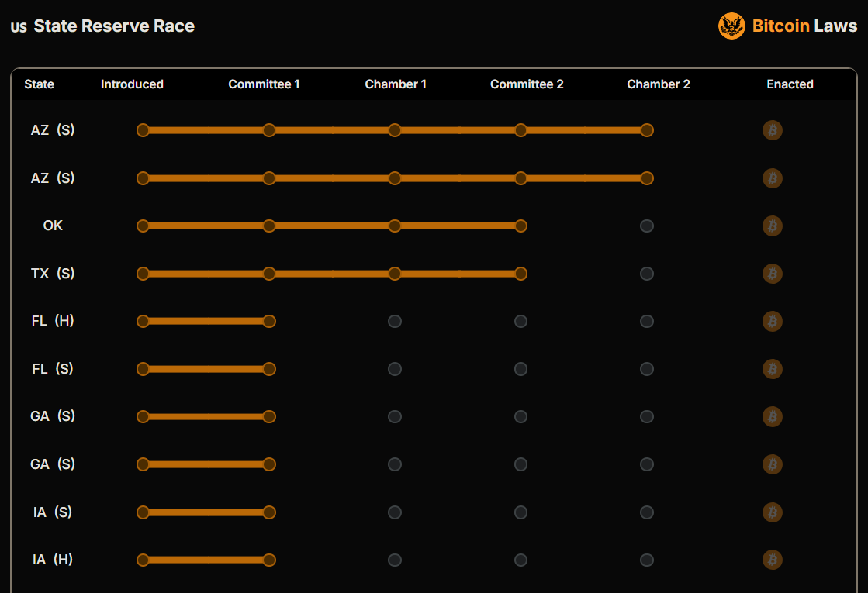Click the Bitcoin Laws text link
Image resolution: width=868 pixels, height=593 pixels.
[804, 26]
